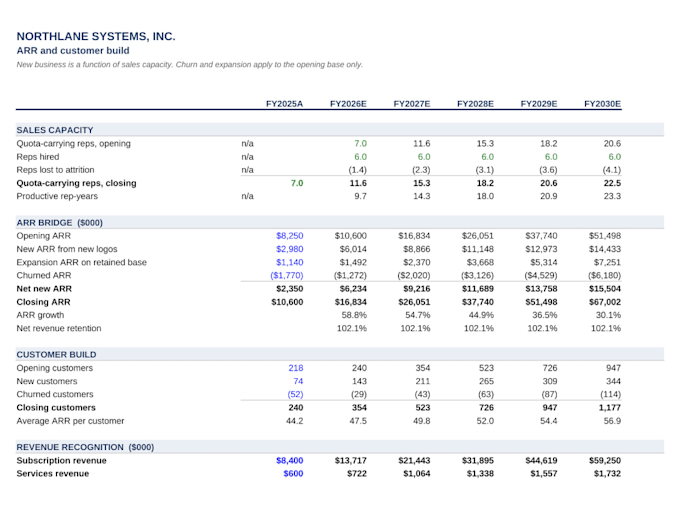Click FY2025A Services revenue $600
The width and height of the screenshot is (680, 510).
[x=293, y=474]
